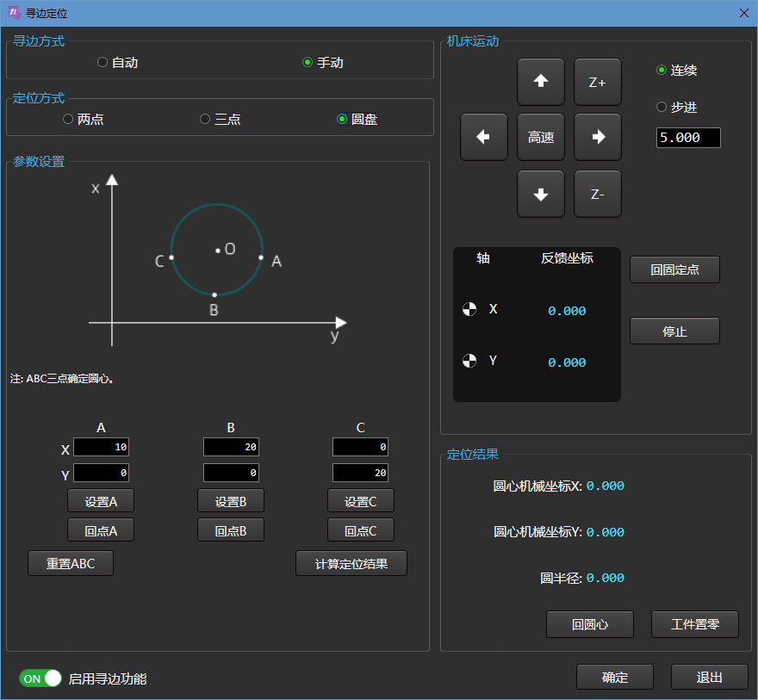Image resolution: width=758 pixels, height=700 pixels.
Task: Choose 三点 positioning method
Action: (x=221, y=119)
